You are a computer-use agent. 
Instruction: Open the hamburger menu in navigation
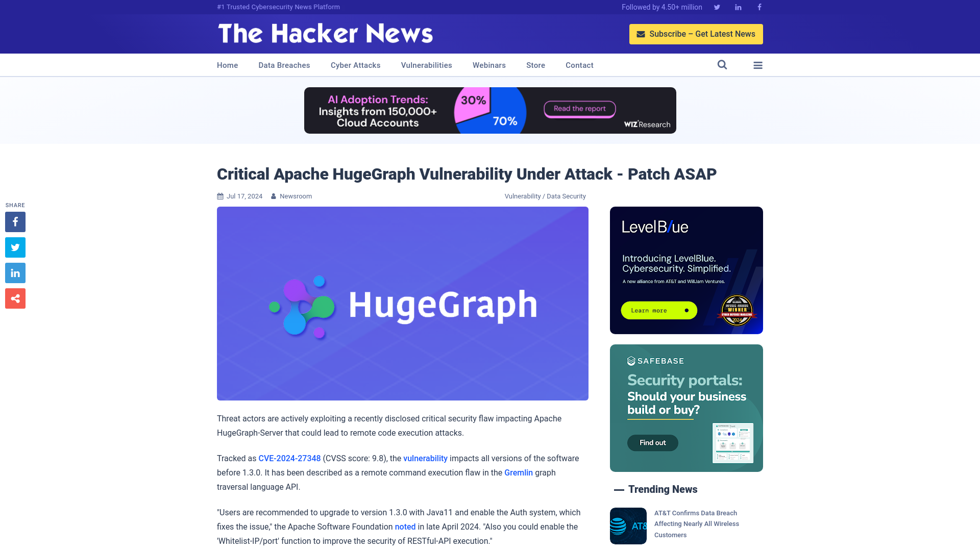point(757,65)
